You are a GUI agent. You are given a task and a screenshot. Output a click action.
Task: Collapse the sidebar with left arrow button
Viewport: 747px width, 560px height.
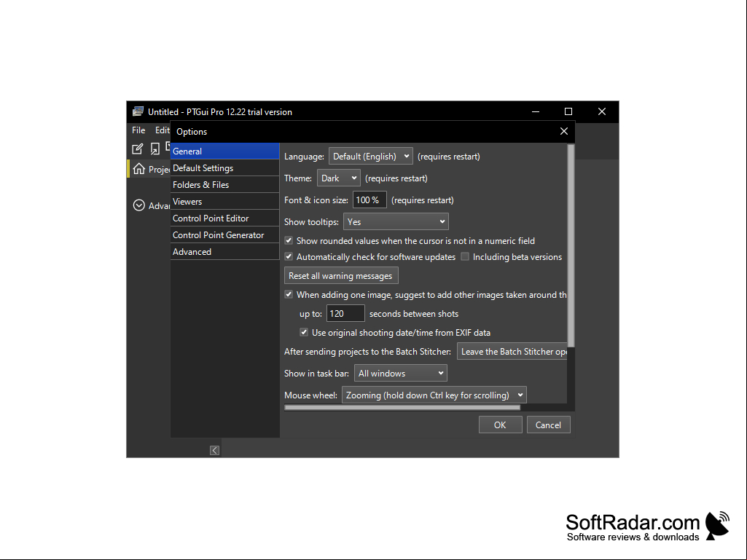214,451
